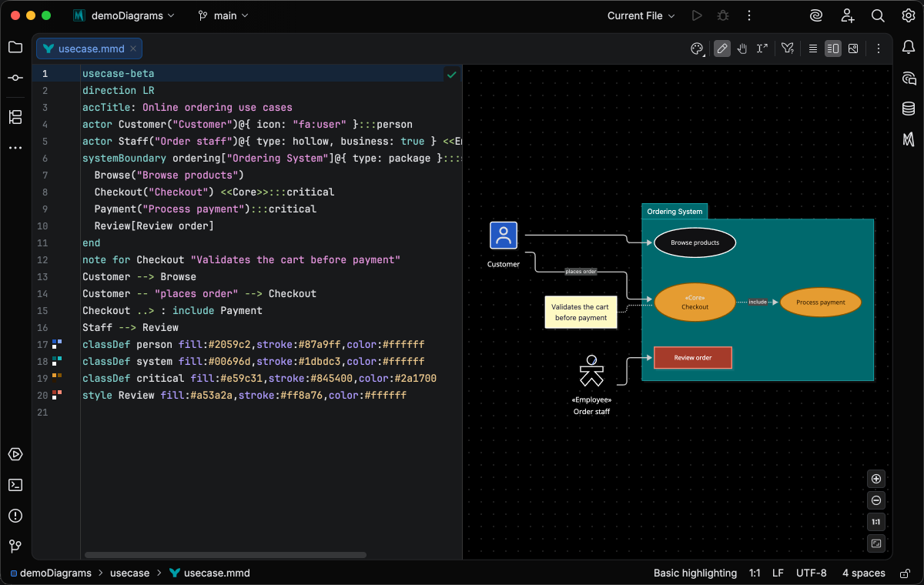Screen dimensions: 924x585
Task: Open the Mermaid tool window in right sidebar
Action: tap(909, 139)
